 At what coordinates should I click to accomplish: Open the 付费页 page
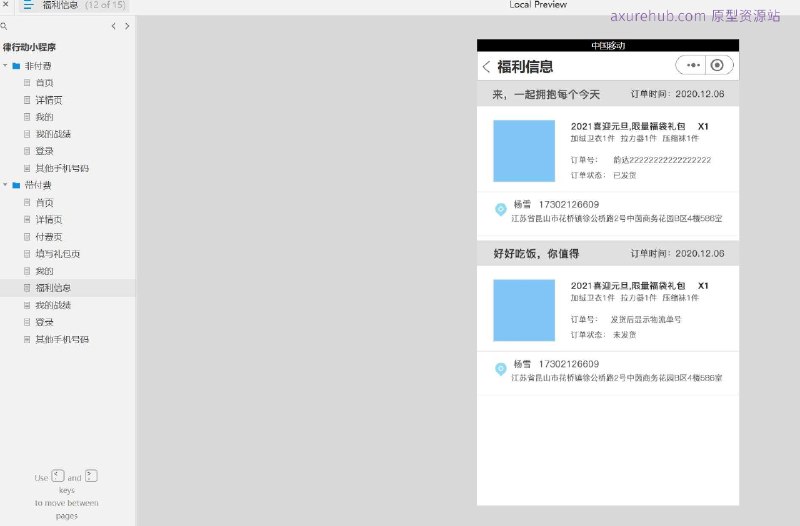tap(48, 237)
